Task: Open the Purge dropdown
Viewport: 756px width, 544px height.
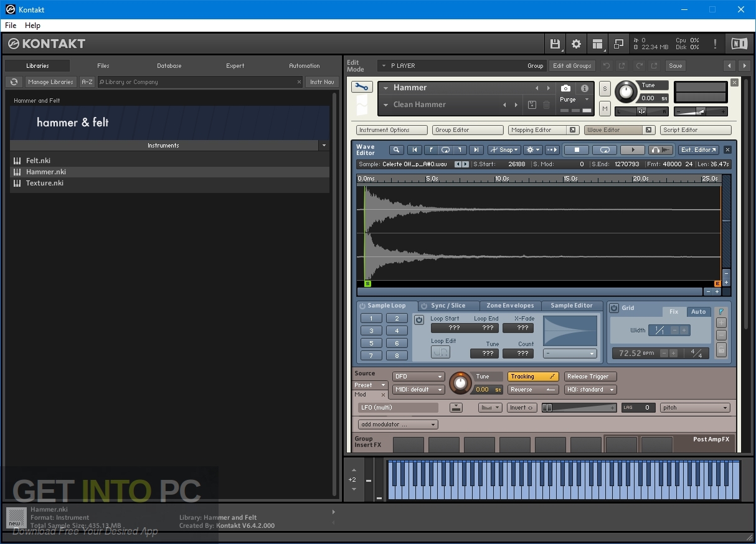Action: (x=574, y=100)
